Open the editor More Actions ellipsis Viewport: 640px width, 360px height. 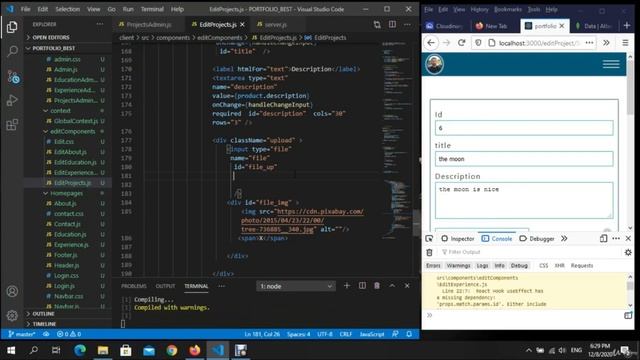[x=407, y=24]
